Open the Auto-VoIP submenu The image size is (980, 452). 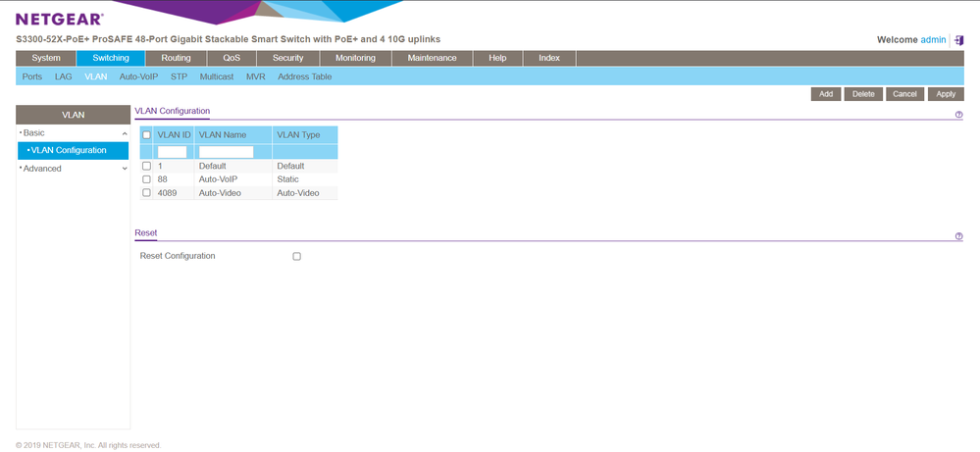(138, 76)
